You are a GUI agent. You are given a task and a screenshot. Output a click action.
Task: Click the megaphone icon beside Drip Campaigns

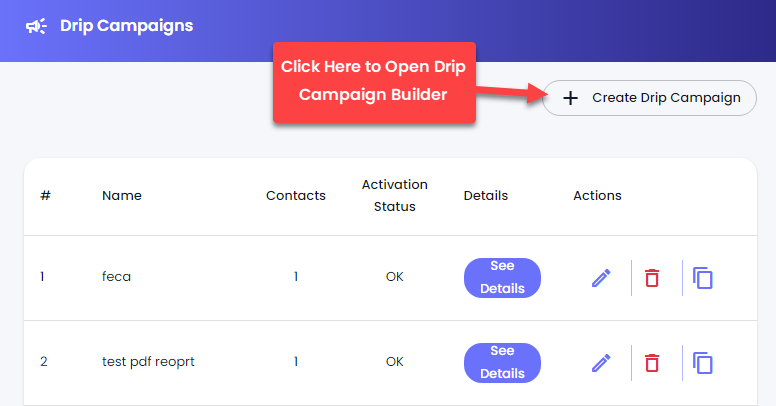click(36, 26)
